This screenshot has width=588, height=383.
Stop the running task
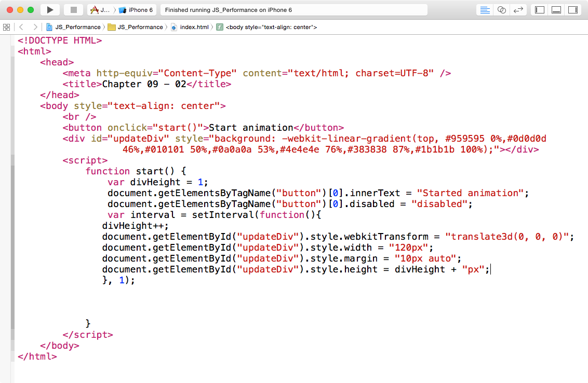tap(74, 10)
